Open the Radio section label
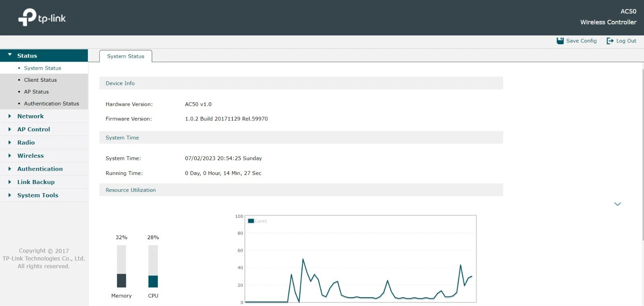Viewport: 644px width, 306px height. coord(26,143)
